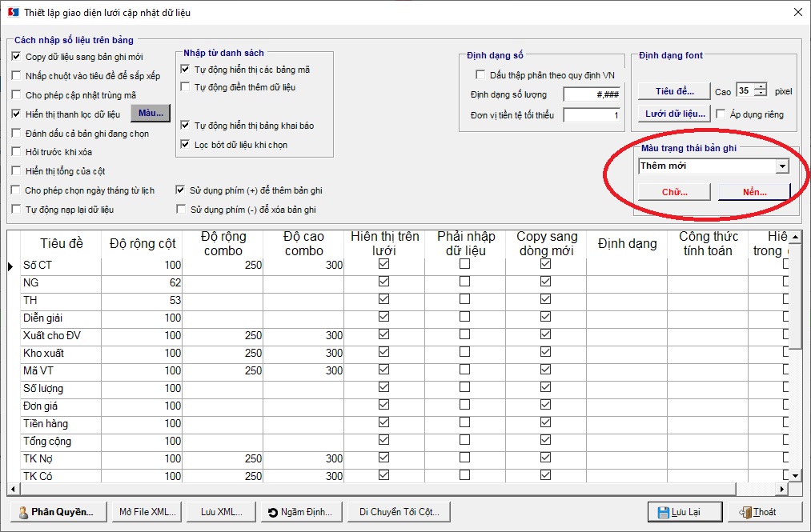Open Màu trạng thái bản ghi dropdown
The image size is (811, 532).
click(782, 166)
